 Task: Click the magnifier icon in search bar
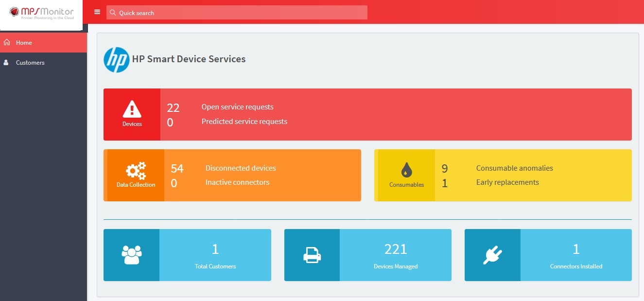(x=113, y=13)
